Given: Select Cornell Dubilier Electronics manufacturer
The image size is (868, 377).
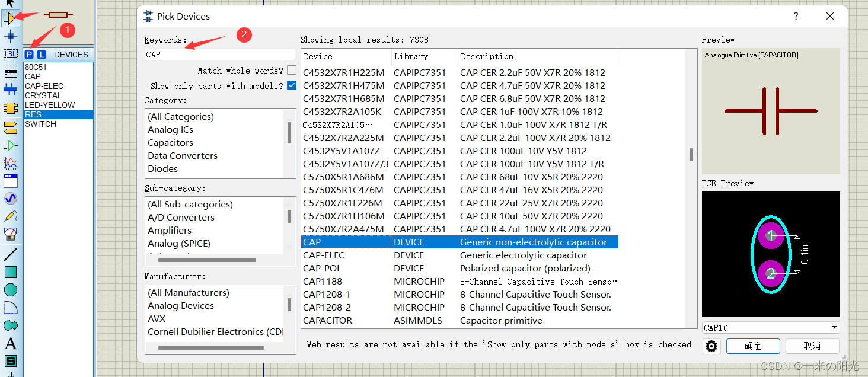Looking at the screenshot, I should pos(215,332).
